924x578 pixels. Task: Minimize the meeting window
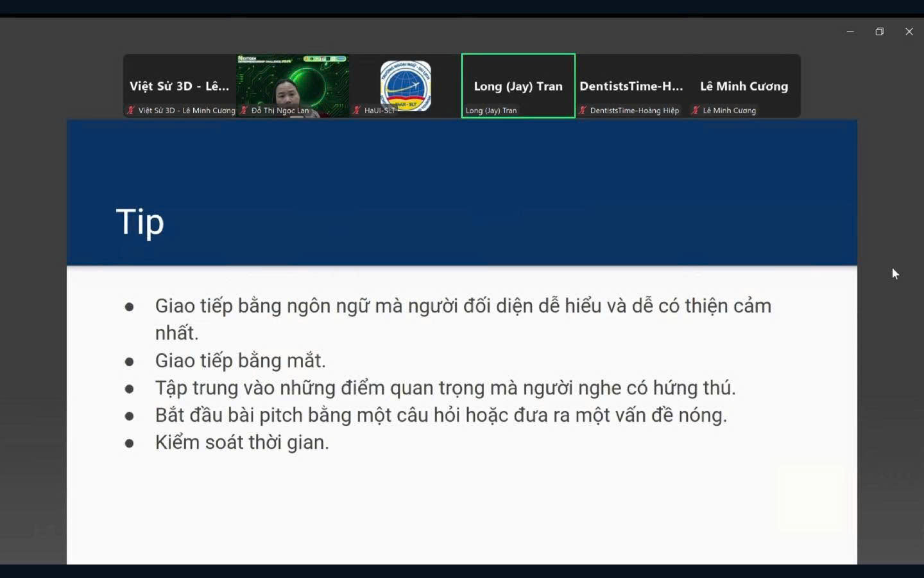(850, 31)
